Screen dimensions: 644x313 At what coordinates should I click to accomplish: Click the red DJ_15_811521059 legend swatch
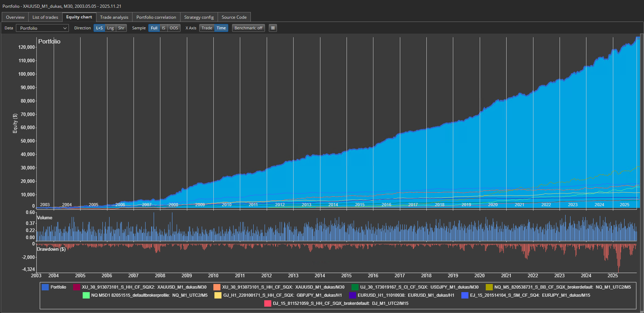point(268,303)
